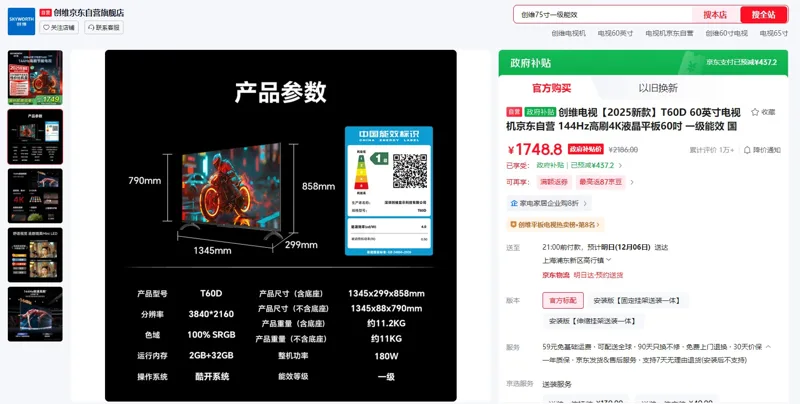
Task: Switch to the 官方购买 tab
Action: tap(552, 88)
